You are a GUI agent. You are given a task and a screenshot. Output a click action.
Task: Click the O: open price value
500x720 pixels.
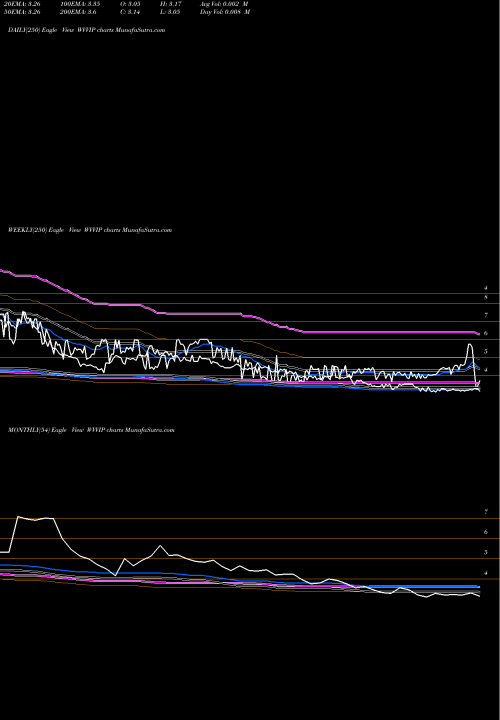[x=130, y=4]
